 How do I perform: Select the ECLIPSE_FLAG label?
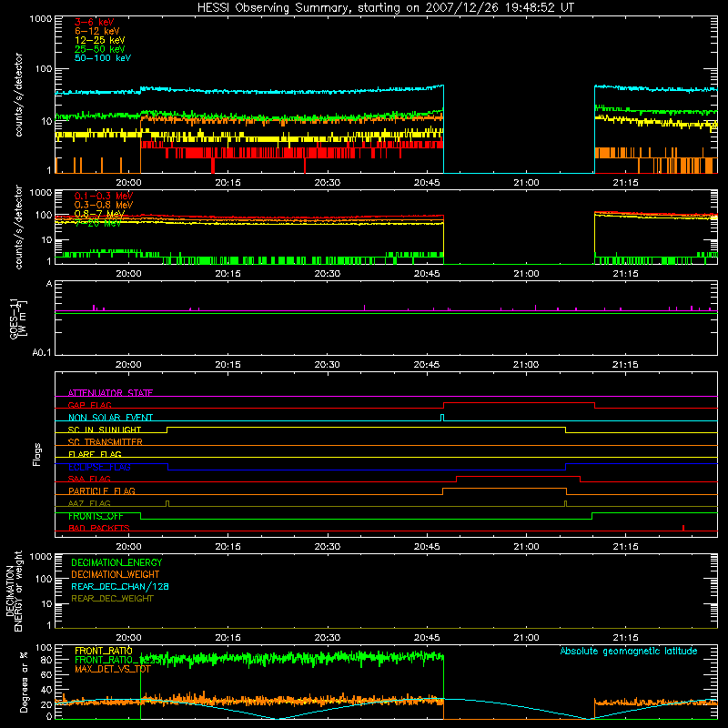tap(99, 467)
